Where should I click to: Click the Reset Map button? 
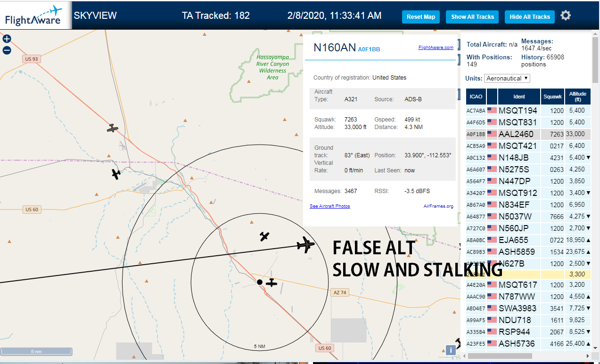[x=421, y=17]
